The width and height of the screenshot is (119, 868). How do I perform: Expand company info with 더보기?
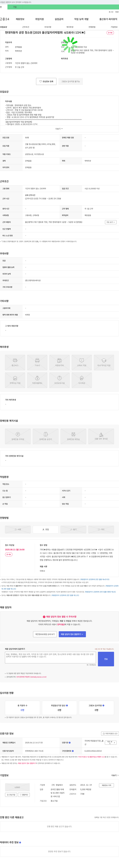tap(115, 775)
